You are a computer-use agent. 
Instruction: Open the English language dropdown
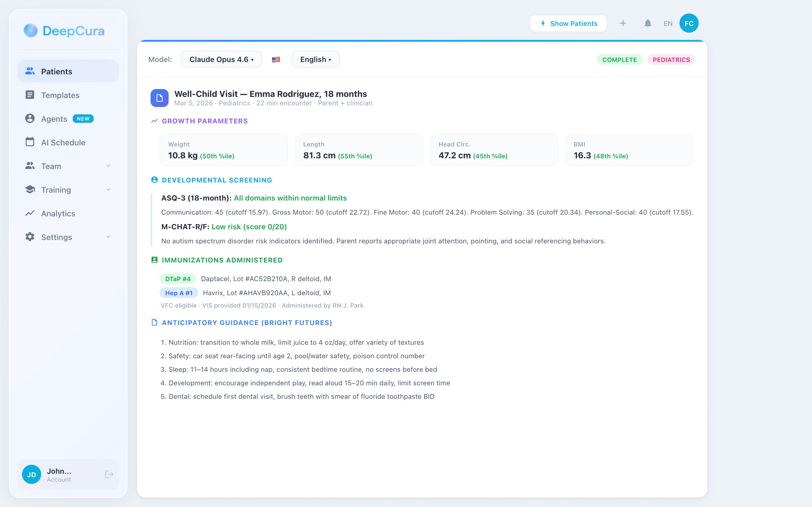(x=315, y=59)
